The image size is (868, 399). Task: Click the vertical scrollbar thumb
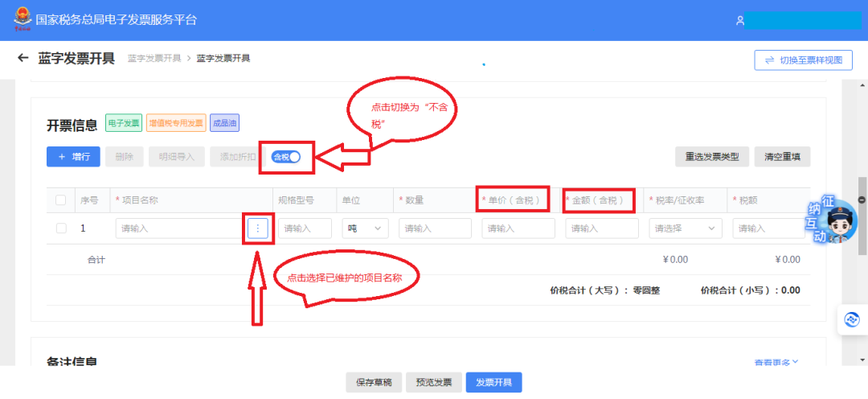click(x=862, y=216)
